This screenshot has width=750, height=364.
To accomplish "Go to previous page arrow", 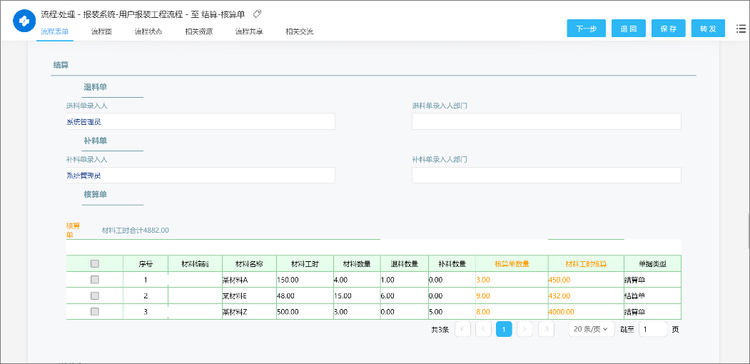I will 484,329.
